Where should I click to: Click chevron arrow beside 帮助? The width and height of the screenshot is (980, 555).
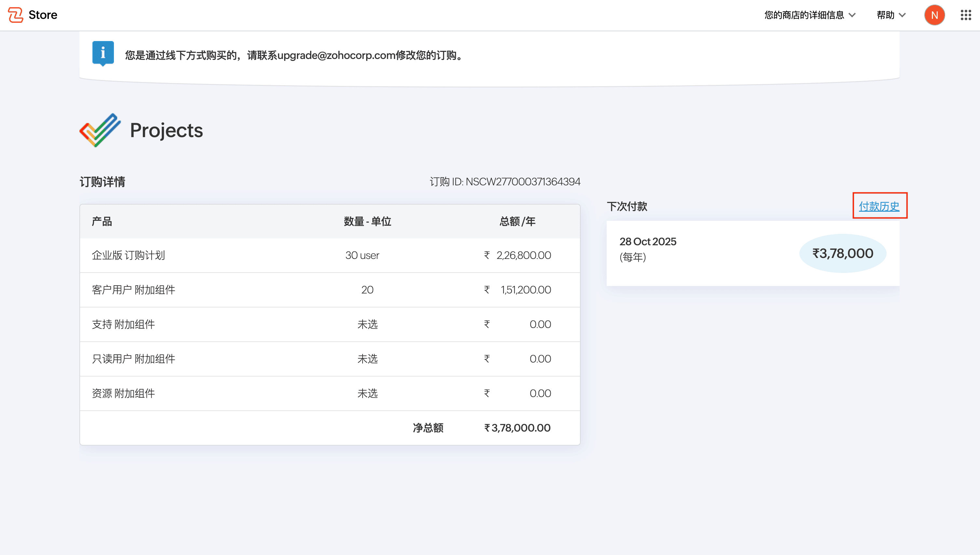pyautogui.click(x=902, y=15)
